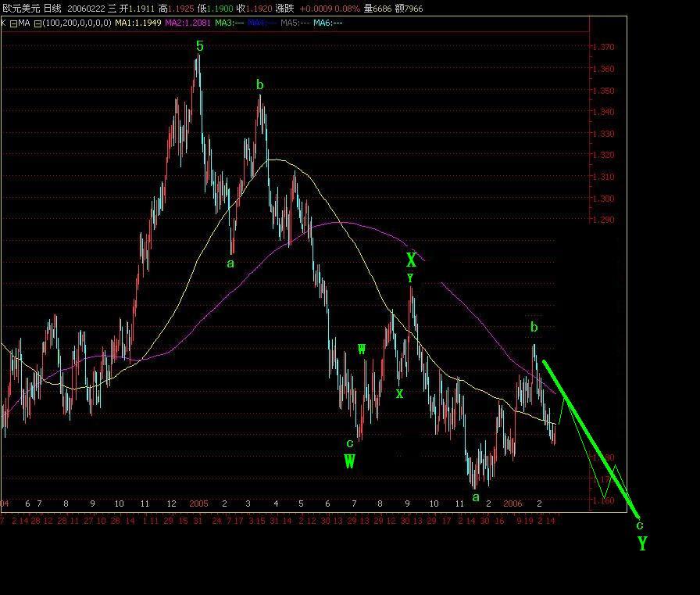
Task: Click the volume value 量6686
Action: pyautogui.click(x=377, y=9)
